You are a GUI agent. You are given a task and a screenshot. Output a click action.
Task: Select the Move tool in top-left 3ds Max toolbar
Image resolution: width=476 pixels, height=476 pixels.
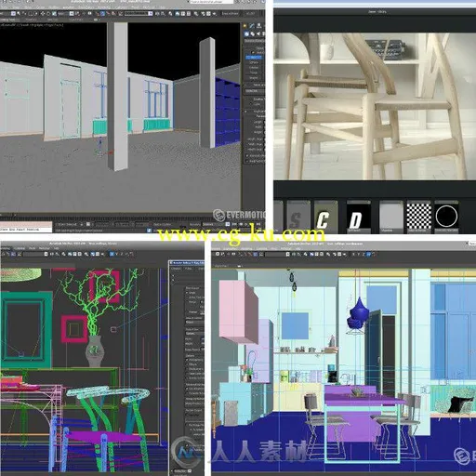pyautogui.click(x=43, y=14)
